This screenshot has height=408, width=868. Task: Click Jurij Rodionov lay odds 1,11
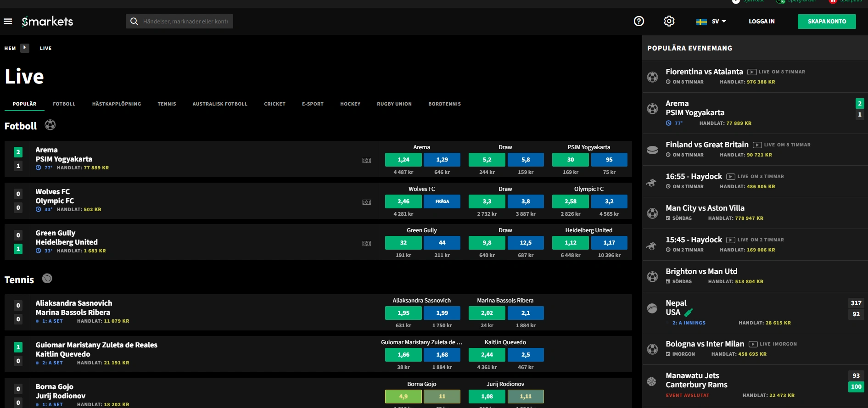click(526, 397)
